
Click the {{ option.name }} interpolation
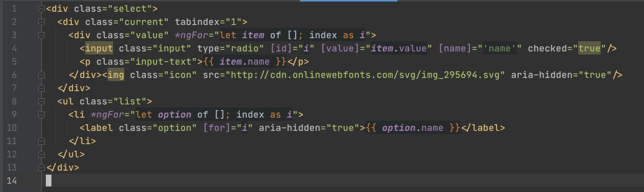coord(413,128)
